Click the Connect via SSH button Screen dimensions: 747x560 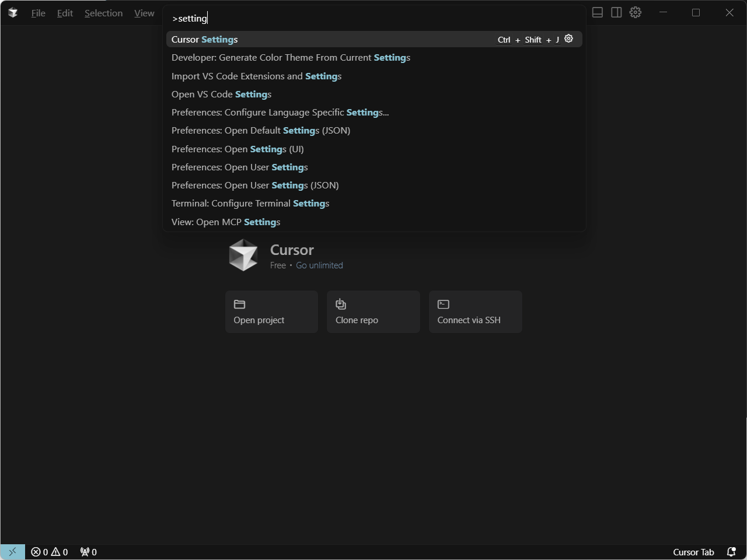click(x=476, y=312)
